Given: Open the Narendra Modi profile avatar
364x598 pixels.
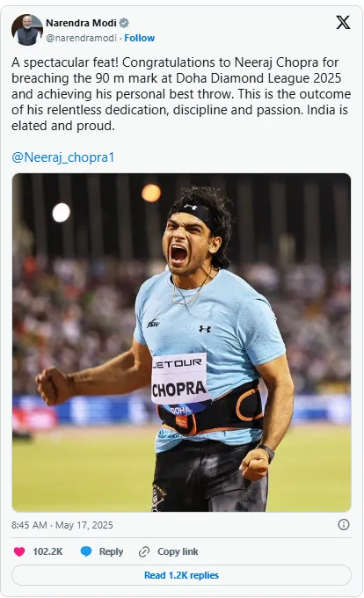Looking at the screenshot, I should [27, 30].
